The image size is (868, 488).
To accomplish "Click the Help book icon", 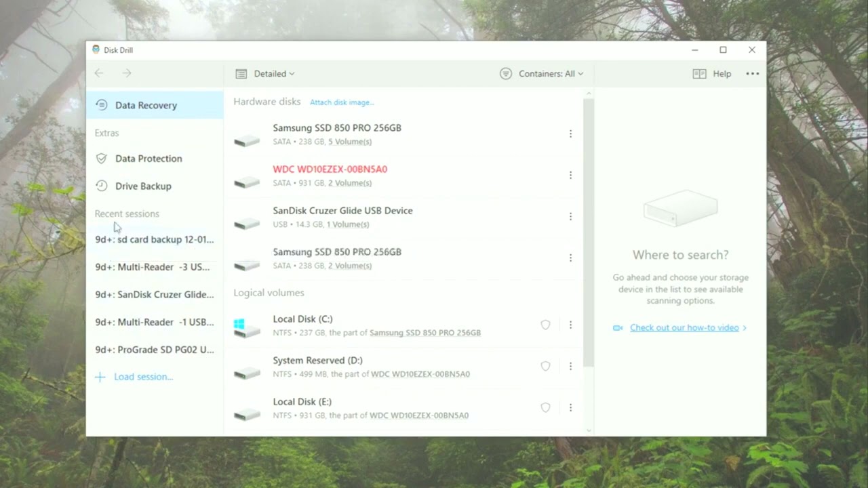I will [699, 74].
